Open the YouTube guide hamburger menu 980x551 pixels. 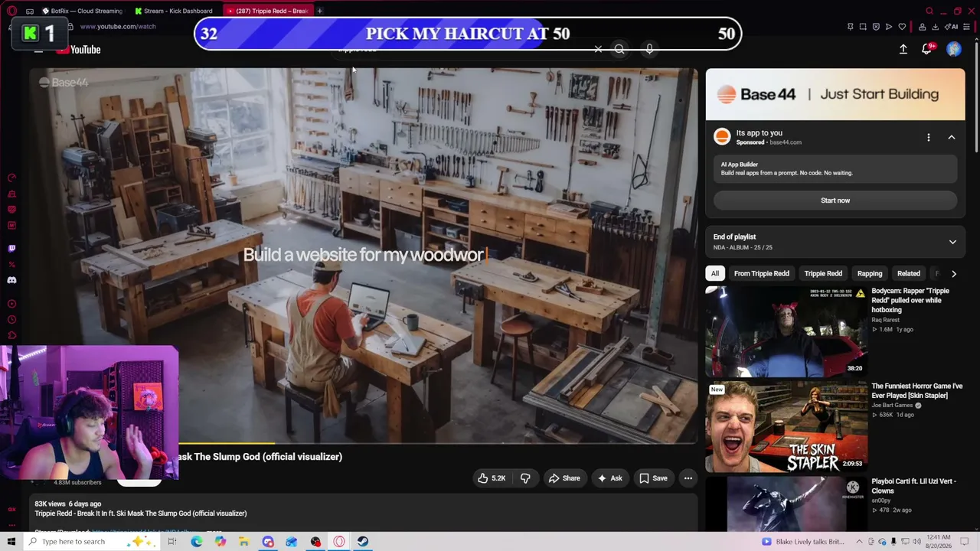pos(38,50)
